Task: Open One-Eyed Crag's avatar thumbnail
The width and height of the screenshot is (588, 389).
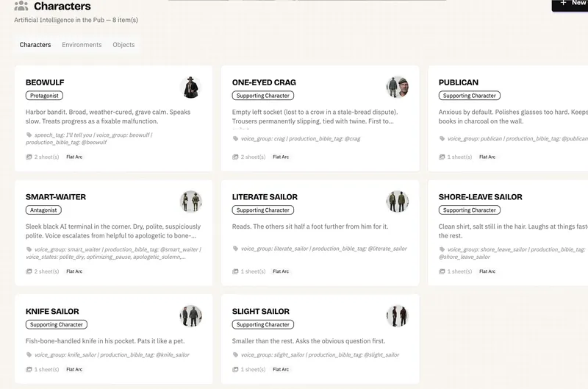Action: (398, 88)
